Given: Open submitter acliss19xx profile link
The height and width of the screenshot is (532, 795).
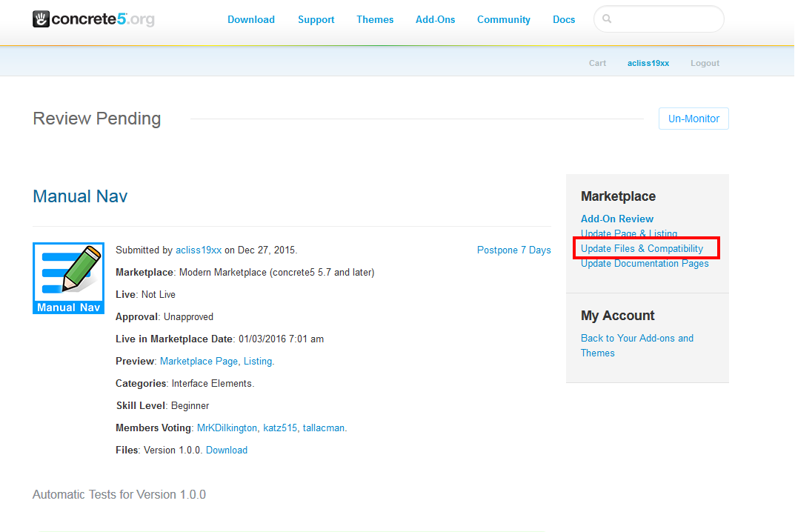Looking at the screenshot, I should (x=199, y=250).
